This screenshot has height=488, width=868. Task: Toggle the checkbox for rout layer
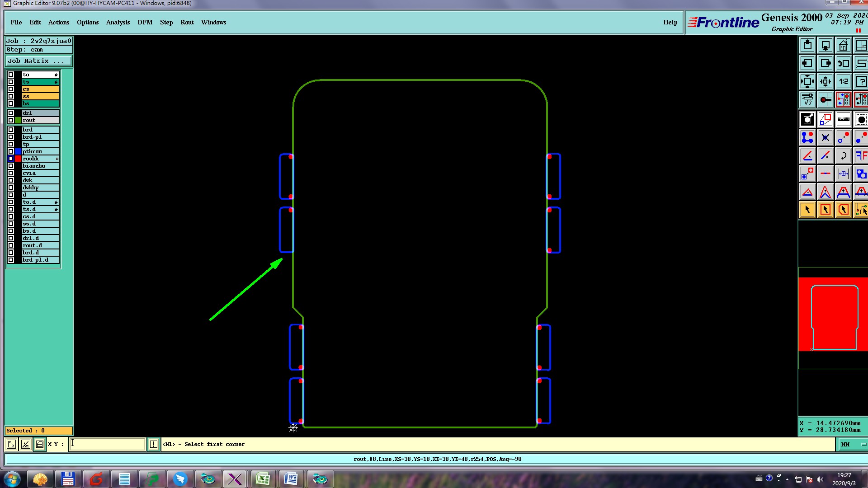[x=11, y=120]
